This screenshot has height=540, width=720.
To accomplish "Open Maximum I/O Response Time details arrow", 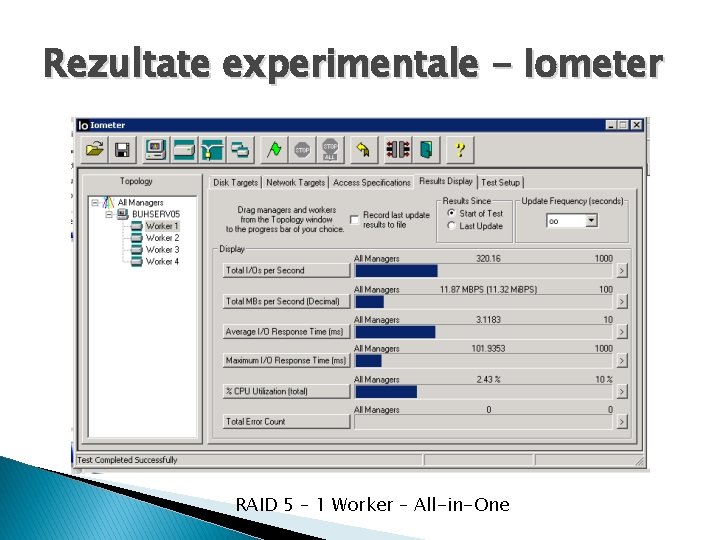I will (x=622, y=361).
